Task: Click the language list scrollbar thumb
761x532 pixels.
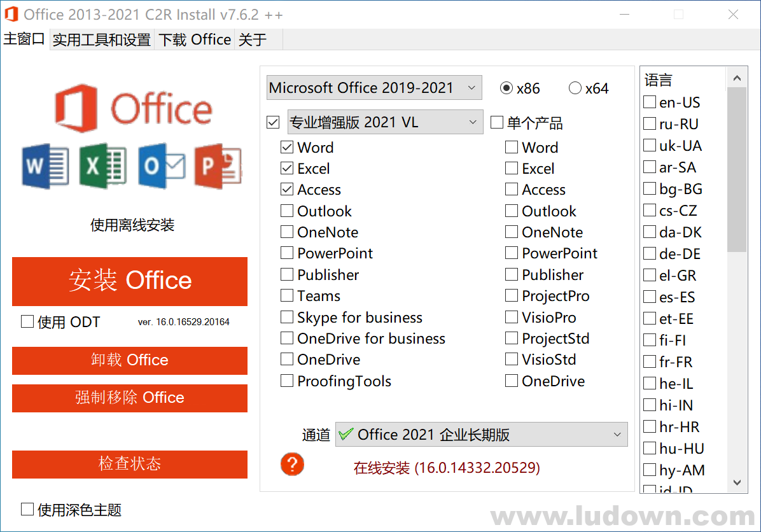Action: [737, 170]
